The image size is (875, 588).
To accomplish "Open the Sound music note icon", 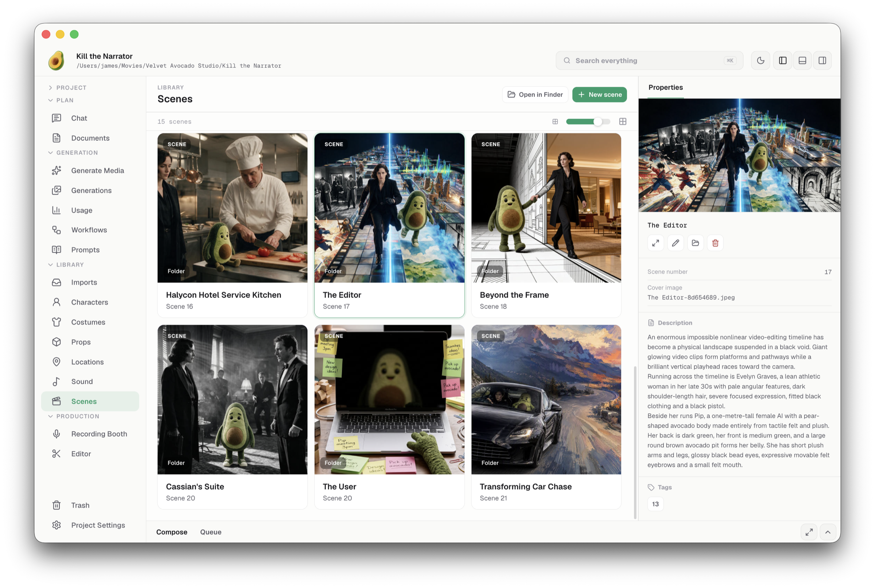I will 56,381.
